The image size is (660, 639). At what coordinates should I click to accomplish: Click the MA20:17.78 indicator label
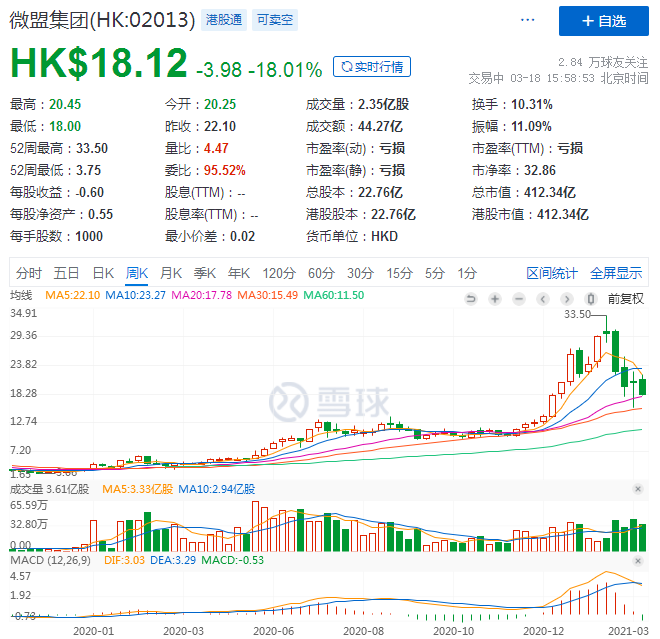(x=202, y=295)
